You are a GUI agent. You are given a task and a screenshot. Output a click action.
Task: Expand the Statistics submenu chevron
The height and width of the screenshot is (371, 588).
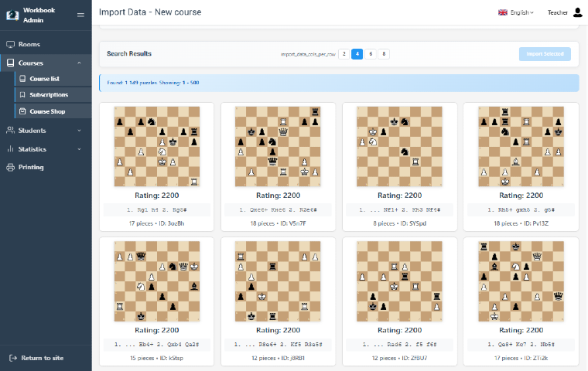79,149
